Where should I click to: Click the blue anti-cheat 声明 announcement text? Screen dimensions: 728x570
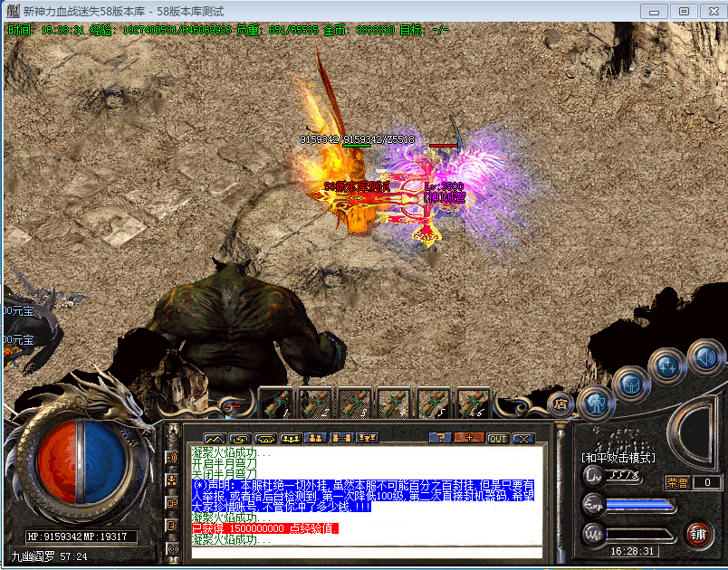[x=363, y=496]
